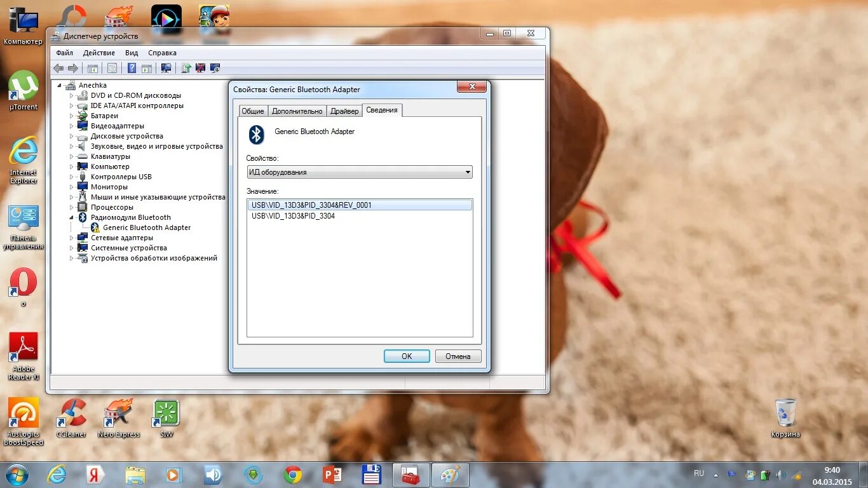The image size is (868, 488).
Task: Expand the Видеоадаптеры tree node
Action: pos(72,126)
